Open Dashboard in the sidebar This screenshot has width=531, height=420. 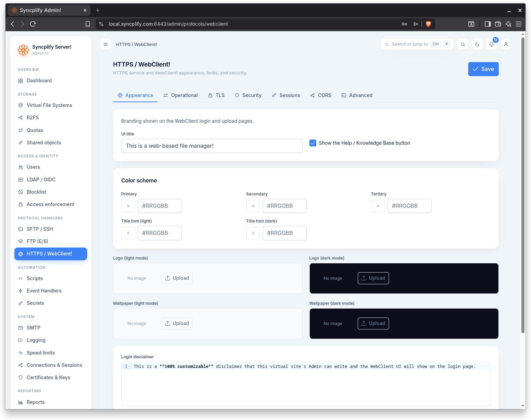pyautogui.click(x=51, y=81)
